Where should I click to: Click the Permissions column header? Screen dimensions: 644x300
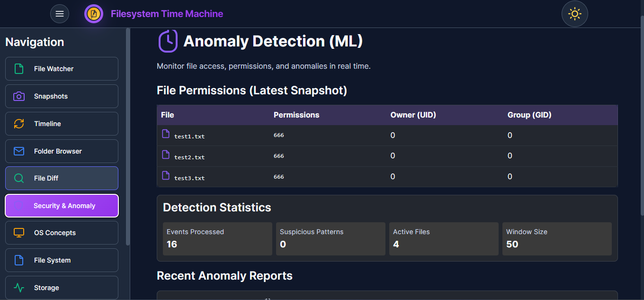click(x=296, y=115)
